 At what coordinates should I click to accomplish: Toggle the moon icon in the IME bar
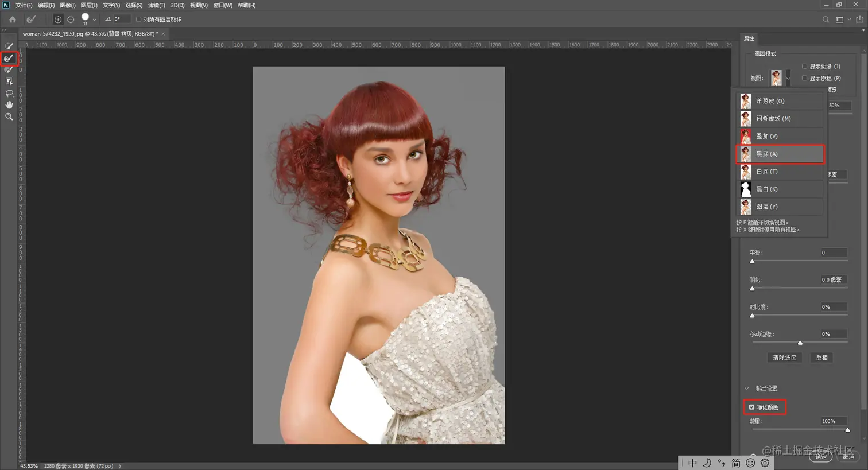tap(707, 463)
